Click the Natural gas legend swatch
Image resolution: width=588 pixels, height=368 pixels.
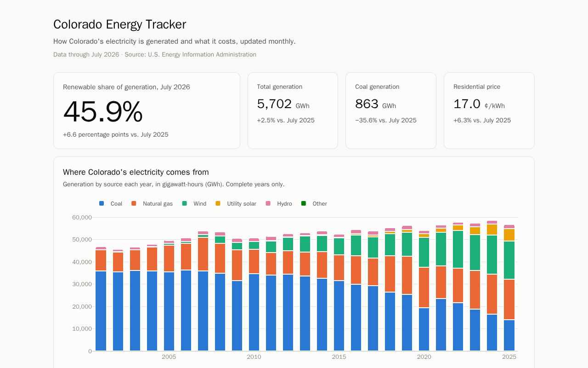134,203
